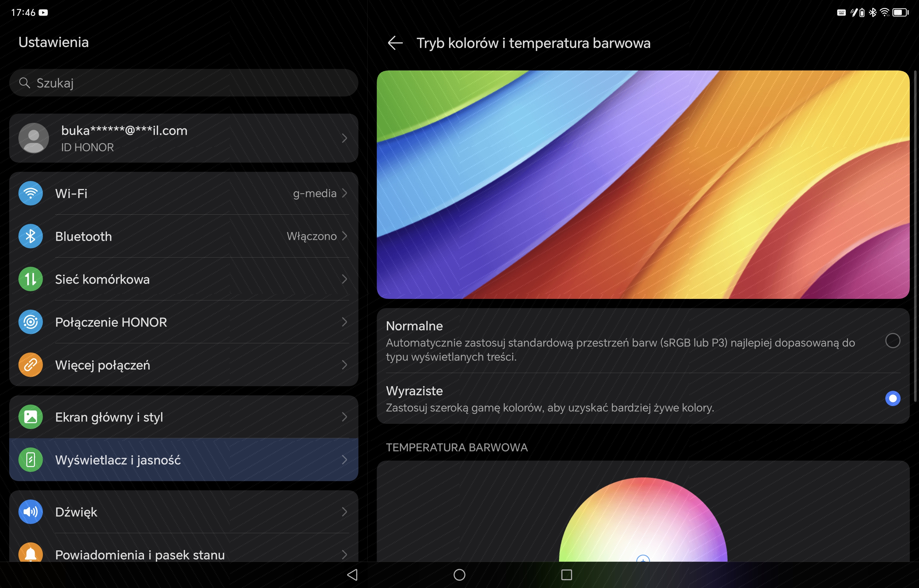This screenshot has height=588, width=919.
Task: Open the Bluetooth settings entry
Action: pos(184,236)
